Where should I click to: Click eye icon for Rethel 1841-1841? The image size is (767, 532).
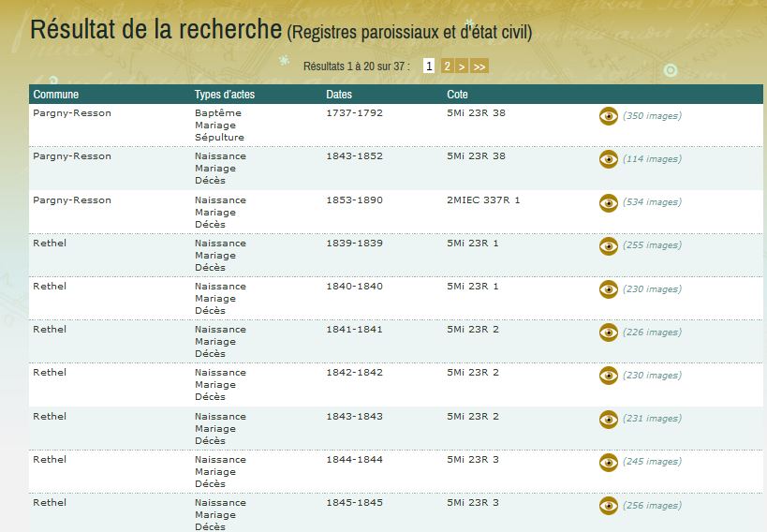click(x=609, y=332)
